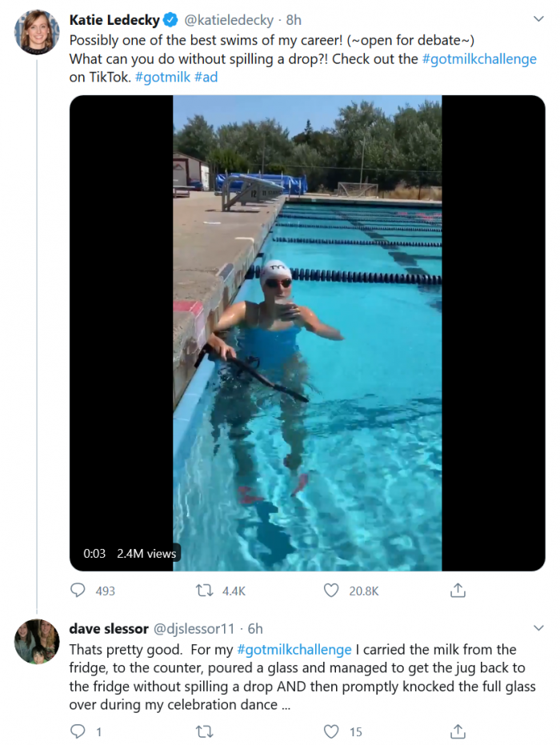The width and height of the screenshot is (560, 745).
Task: Share Katie Ledecky's tweet
Action: point(458,591)
